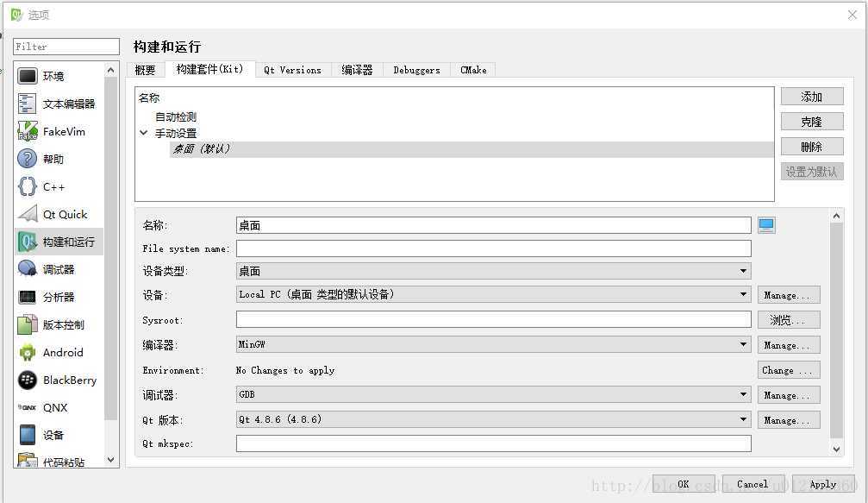The height and width of the screenshot is (503, 868).
Task: Click the Apply button
Action: [x=823, y=484]
